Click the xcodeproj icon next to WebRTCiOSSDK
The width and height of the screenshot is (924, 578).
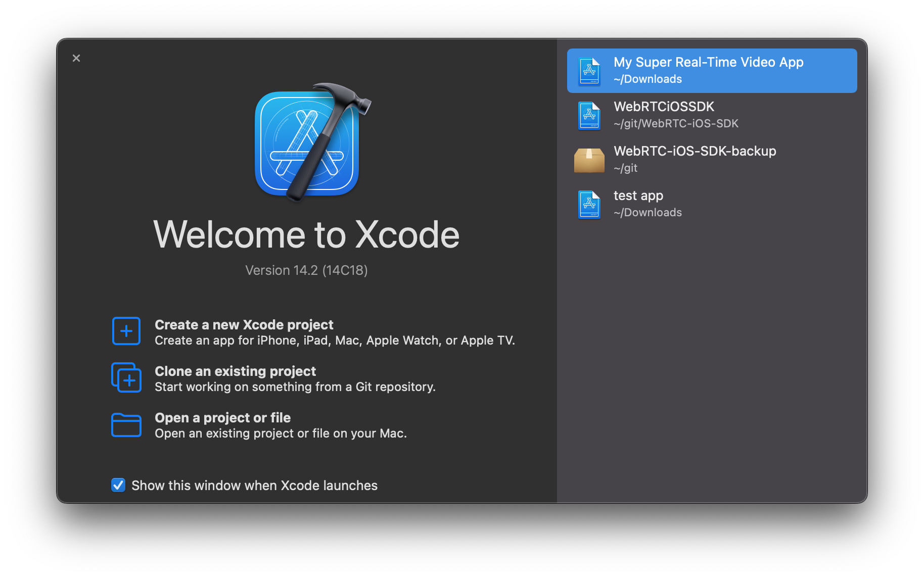(x=589, y=116)
